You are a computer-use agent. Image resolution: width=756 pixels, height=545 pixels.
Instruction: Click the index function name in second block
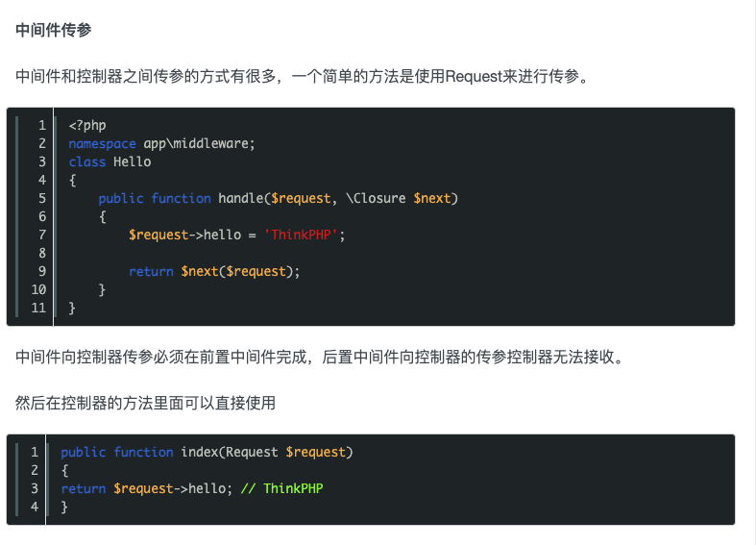(x=199, y=452)
